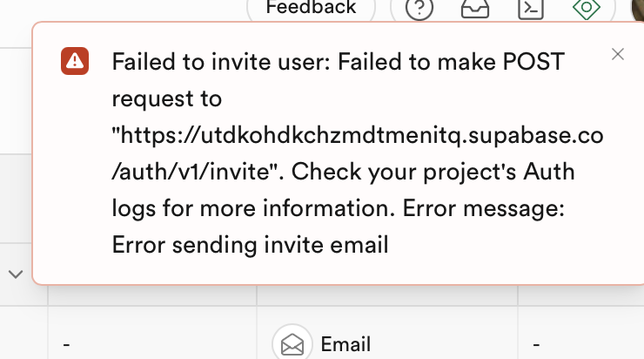The width and height of the screenshot is (644, 359).
Task: Open the inline SQL terminal icon
Action: 529,9
